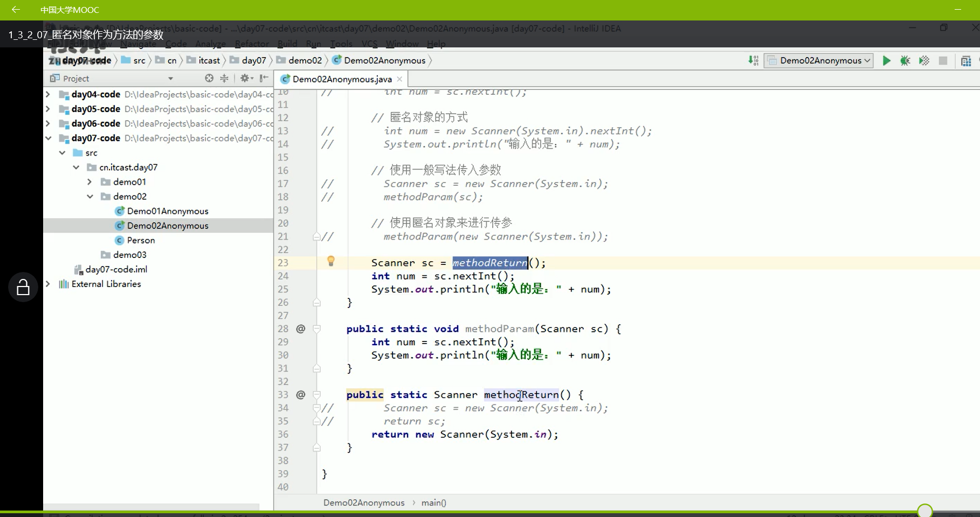980x517 pixels.
Task: Collapse the src folder
Action: (62, 153)
